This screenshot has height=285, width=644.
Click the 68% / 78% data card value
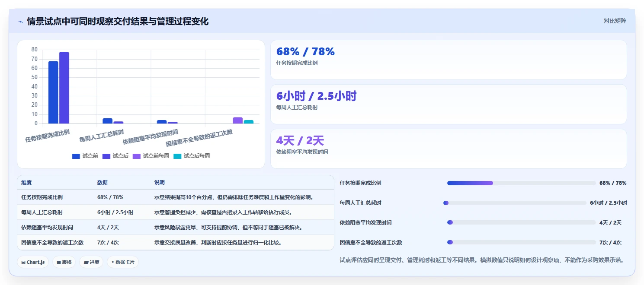tap(305, 52)
